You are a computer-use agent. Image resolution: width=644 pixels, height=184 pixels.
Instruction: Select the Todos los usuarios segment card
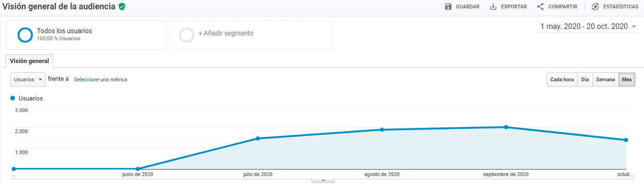tap(86, 35)
